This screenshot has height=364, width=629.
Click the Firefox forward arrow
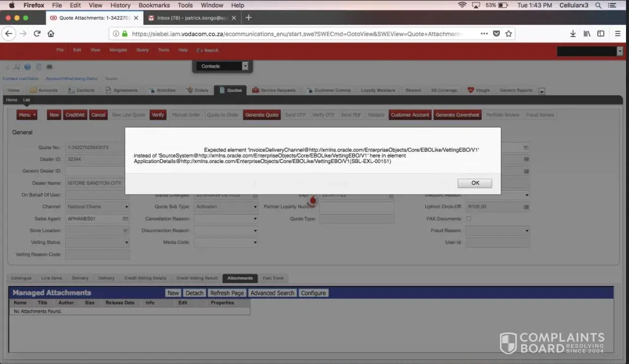point(23,34)
